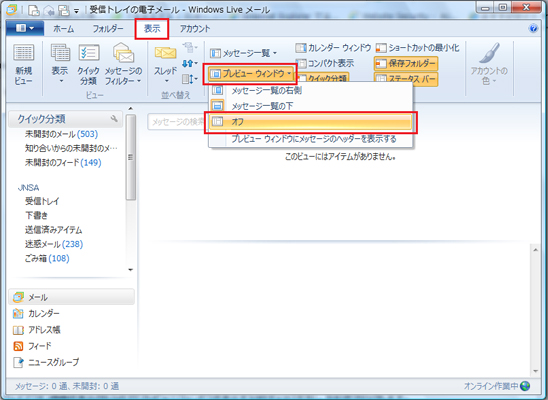Open the メッセージのフィルター dropdown
The image size is (548, 400).
tap(123, 64)
